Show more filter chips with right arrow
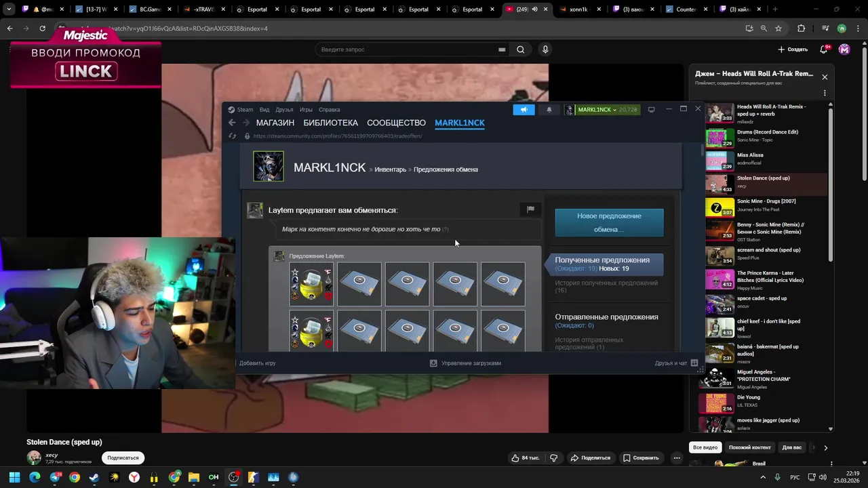Viewport: 868px width, 488px height. 825,447
